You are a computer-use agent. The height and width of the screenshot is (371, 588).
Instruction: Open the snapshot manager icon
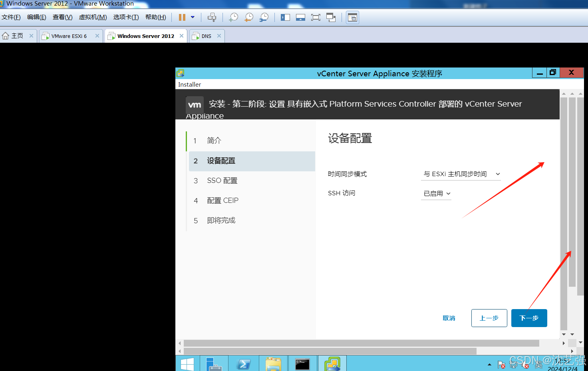point(264,17)
